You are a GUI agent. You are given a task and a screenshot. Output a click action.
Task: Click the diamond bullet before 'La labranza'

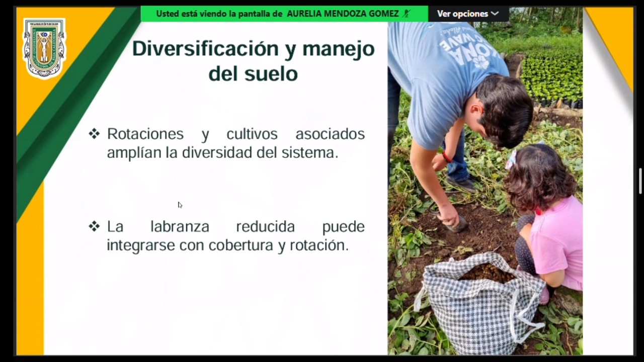pyautogui.click(x=94, y=226)
